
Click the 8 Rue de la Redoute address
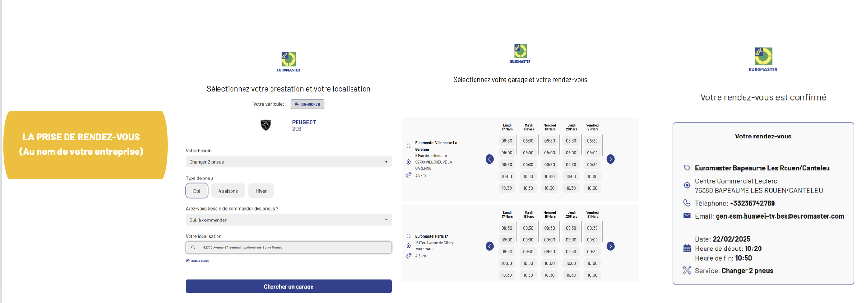tap(431, 156)
